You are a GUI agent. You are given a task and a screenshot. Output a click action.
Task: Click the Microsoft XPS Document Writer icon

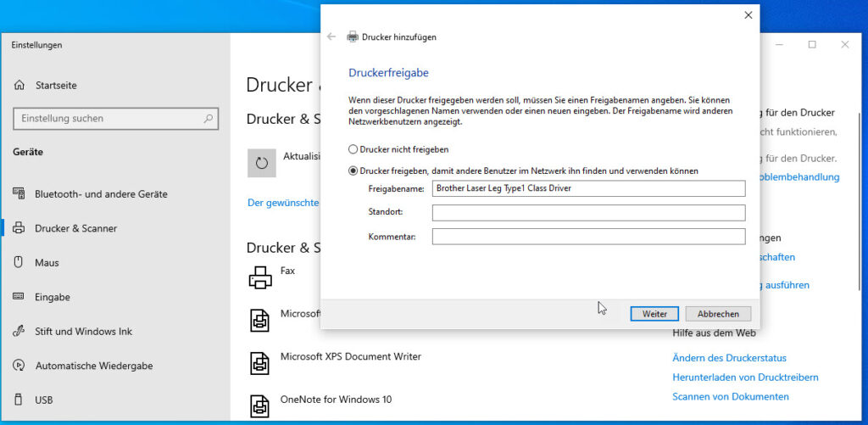(x=259, y=362)
